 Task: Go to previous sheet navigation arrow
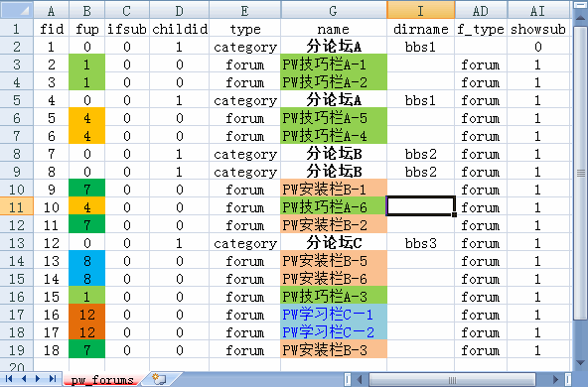(24, 379)
